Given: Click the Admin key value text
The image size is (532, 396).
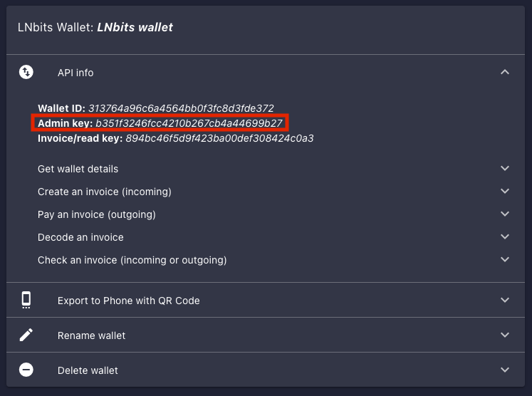Looking at the screenshot, I should click(189, 123).
